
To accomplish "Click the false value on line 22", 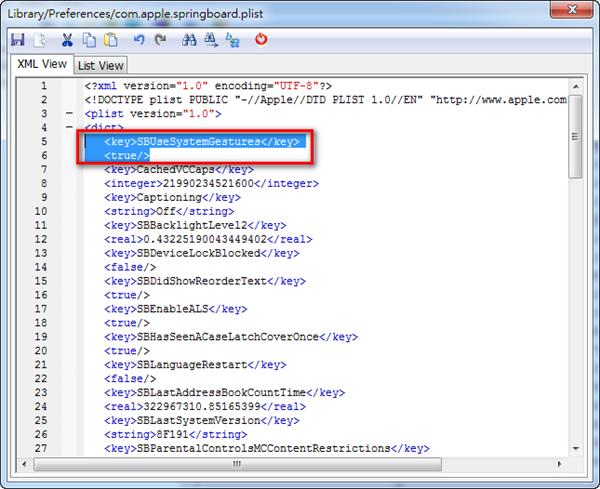I will 130,378.
